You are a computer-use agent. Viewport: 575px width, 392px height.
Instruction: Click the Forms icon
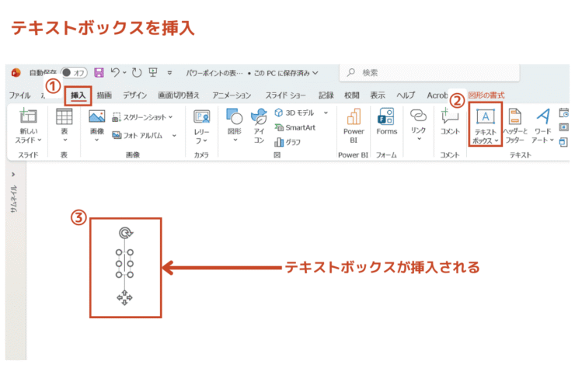click(386, 116)
